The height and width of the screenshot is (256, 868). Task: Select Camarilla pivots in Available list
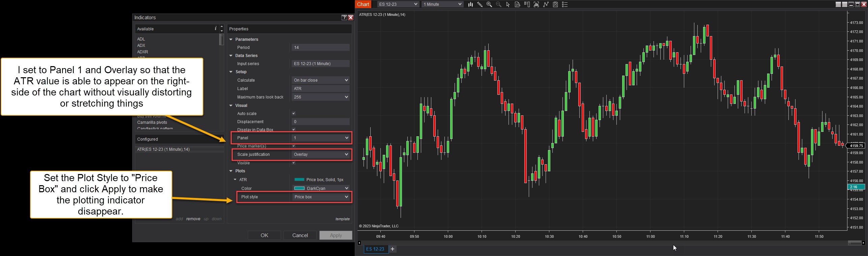[152, 122]
